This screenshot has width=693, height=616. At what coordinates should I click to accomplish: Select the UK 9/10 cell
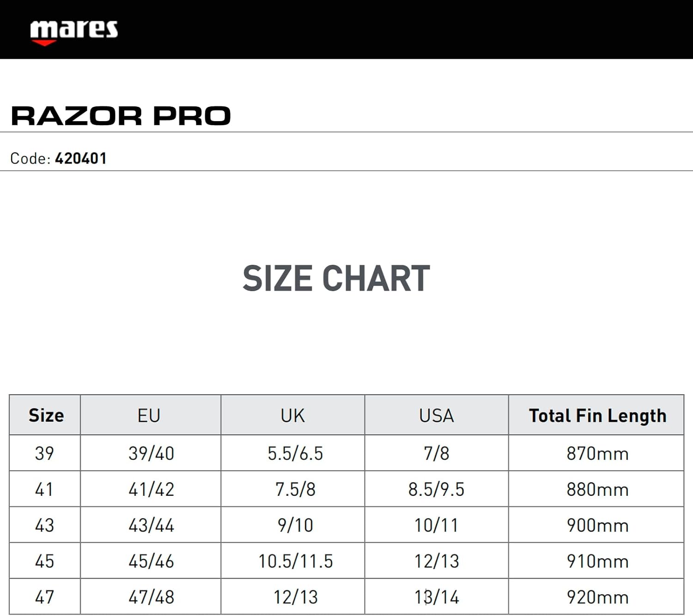click(295, 525)
